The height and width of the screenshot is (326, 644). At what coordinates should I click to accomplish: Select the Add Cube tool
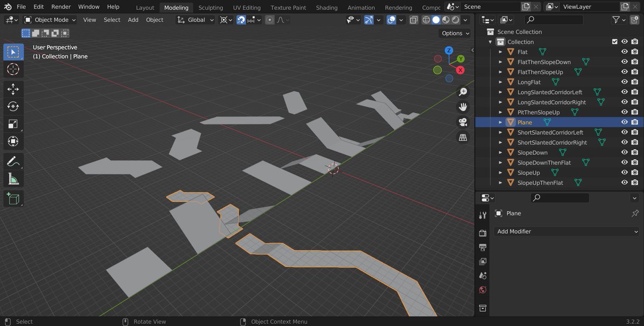[13, 198]
